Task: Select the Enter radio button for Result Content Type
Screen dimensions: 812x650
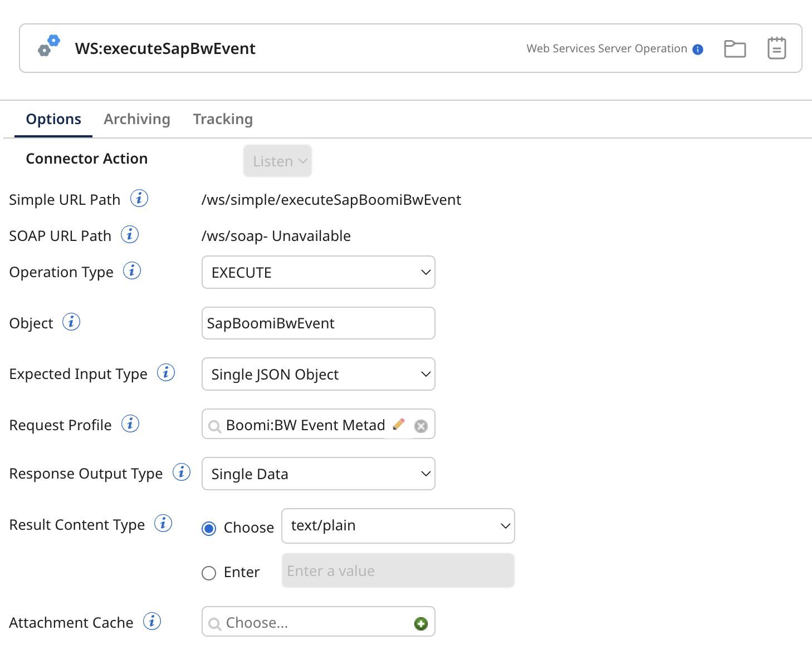Action: (208, 573)
